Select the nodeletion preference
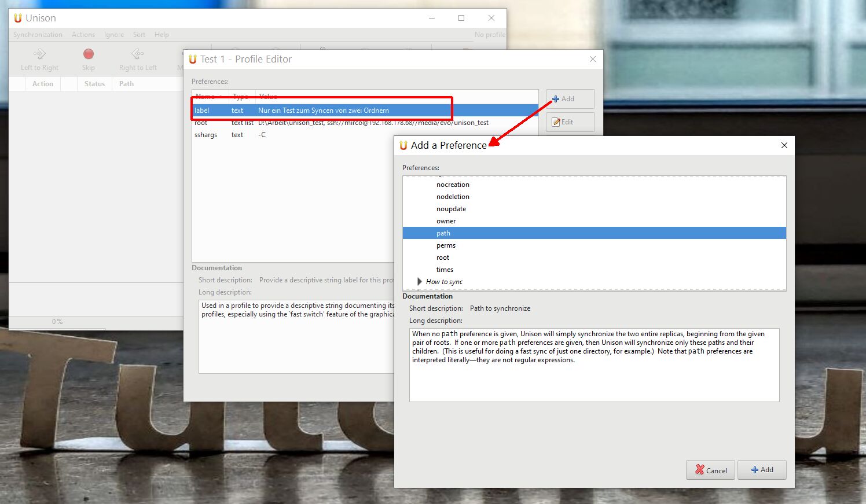Image resolution: width=866 pixels, height=504 pixels. click(x=453, y=197)
